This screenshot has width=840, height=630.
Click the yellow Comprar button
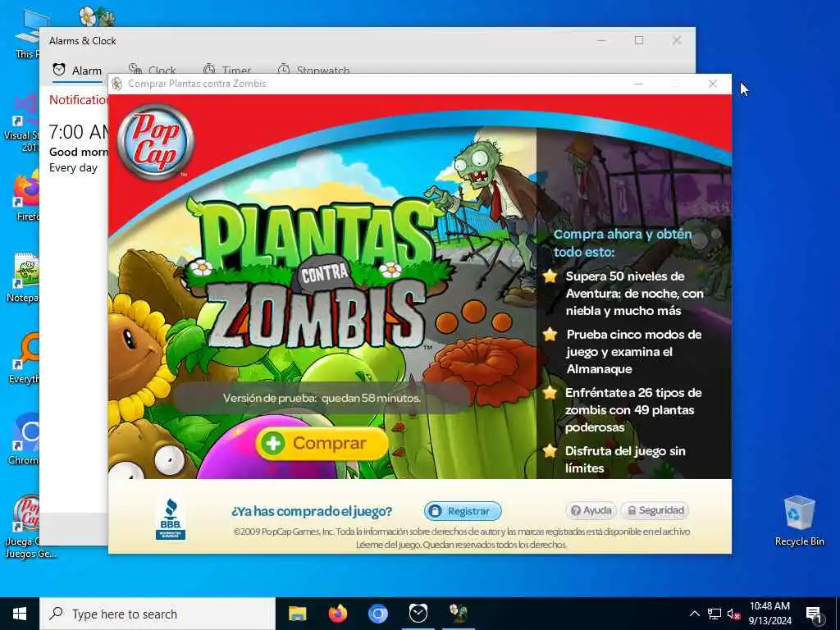(322, 444)
